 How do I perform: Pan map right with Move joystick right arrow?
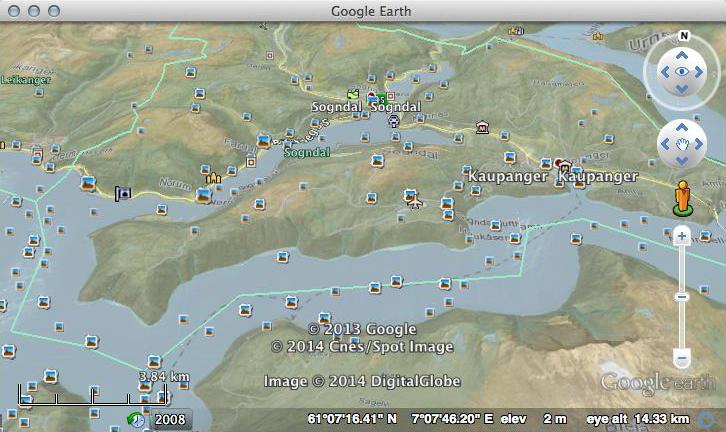point(698,144)
